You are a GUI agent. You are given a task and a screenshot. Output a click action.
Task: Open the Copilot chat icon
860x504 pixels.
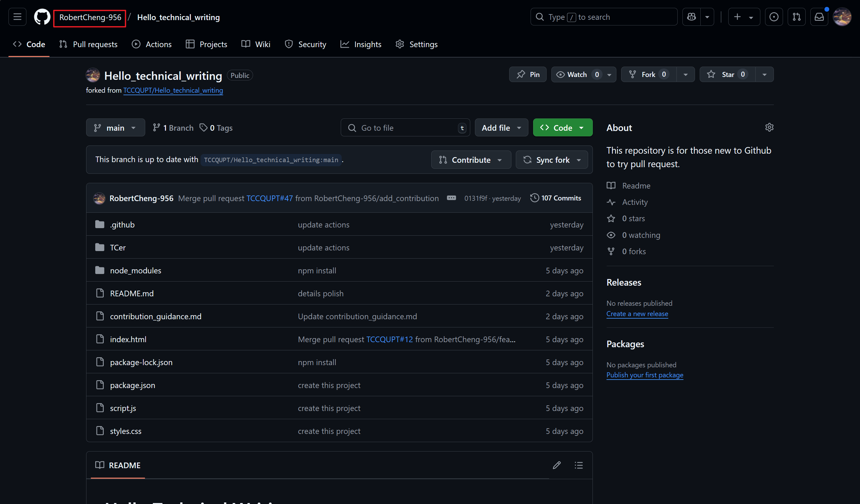692,17
